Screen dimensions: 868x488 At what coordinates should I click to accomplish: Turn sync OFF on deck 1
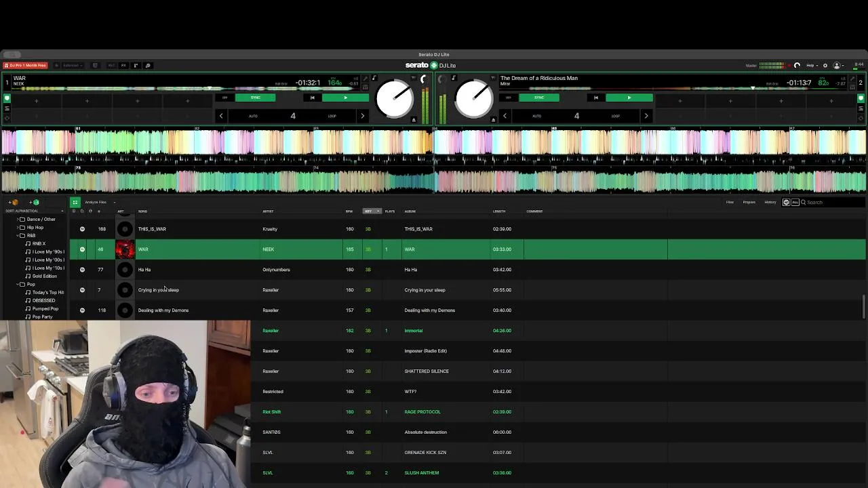pos(225,98)
